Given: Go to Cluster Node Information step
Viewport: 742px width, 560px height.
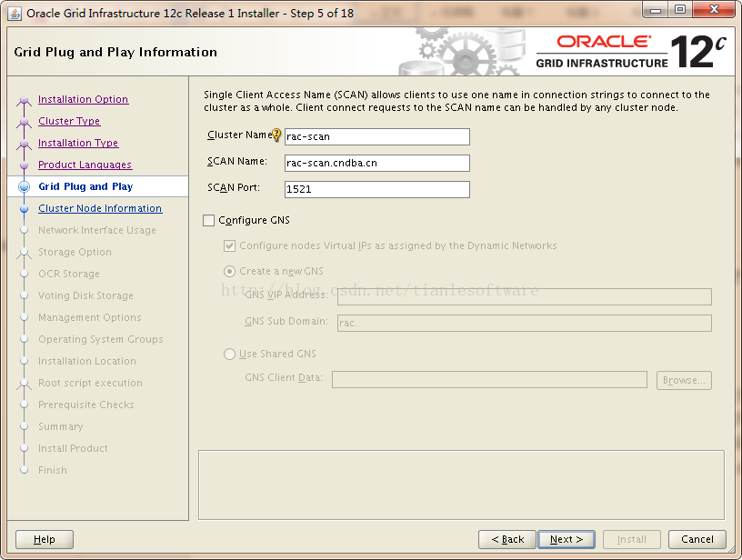Looking at the screenshot, I should pos(100,208).
